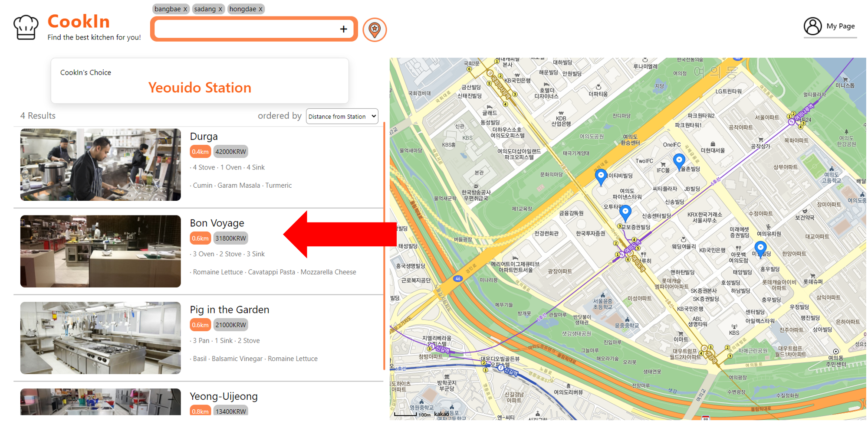Select the Durga listing title
The image size is (868, 421).
click(204, 137)
